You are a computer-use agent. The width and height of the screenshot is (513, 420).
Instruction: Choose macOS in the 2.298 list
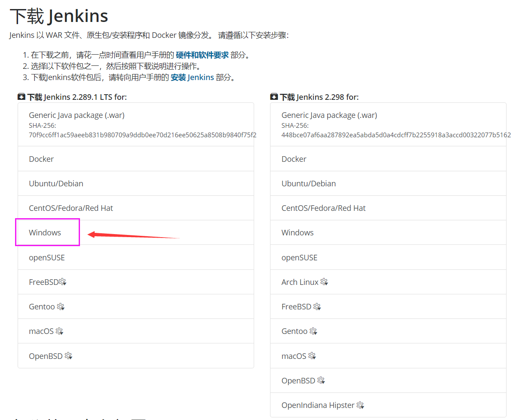[388, 356]
